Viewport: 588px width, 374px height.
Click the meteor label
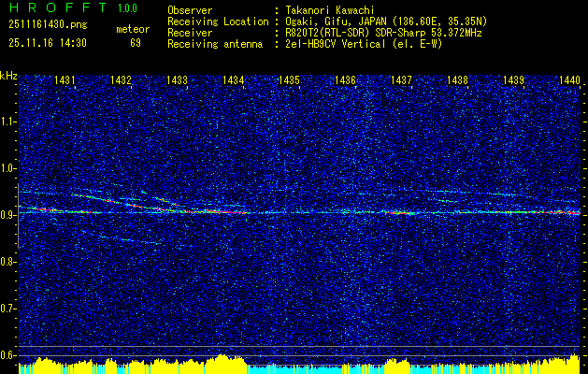coord(133,29)
